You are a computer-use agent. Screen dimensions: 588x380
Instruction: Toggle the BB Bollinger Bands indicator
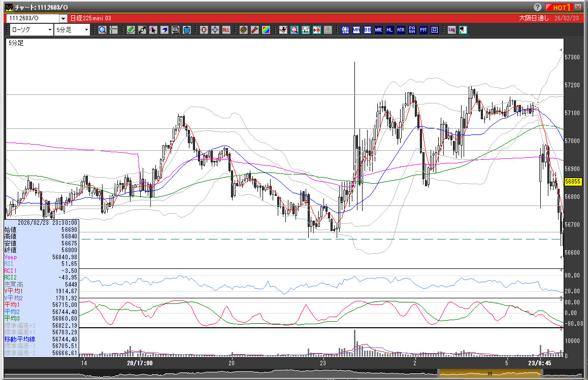click(368, 30)
